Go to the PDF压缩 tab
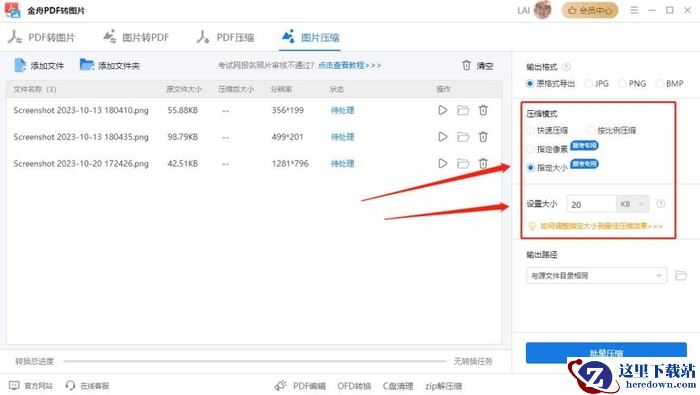 click(x=225, y=37)
